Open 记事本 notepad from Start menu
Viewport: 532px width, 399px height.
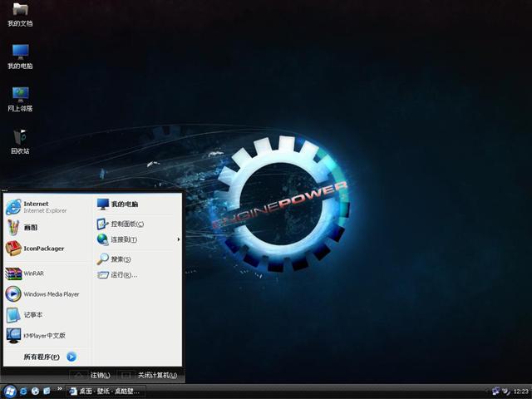(x=47, y=315)
